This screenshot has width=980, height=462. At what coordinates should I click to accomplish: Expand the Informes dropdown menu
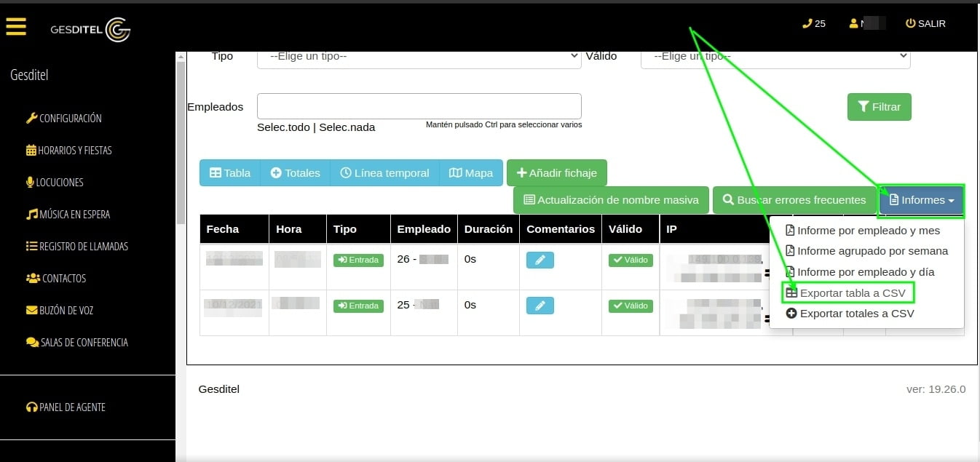click(921, 199)
